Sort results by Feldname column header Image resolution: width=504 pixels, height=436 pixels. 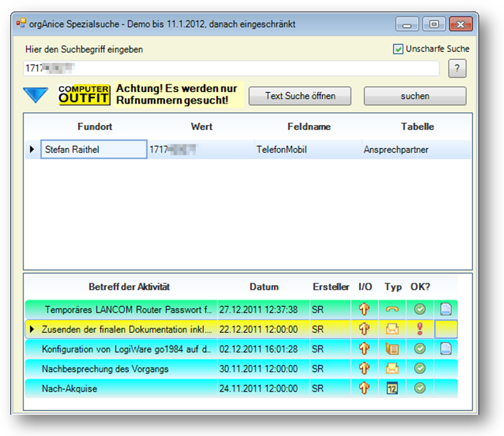(309, 127)
